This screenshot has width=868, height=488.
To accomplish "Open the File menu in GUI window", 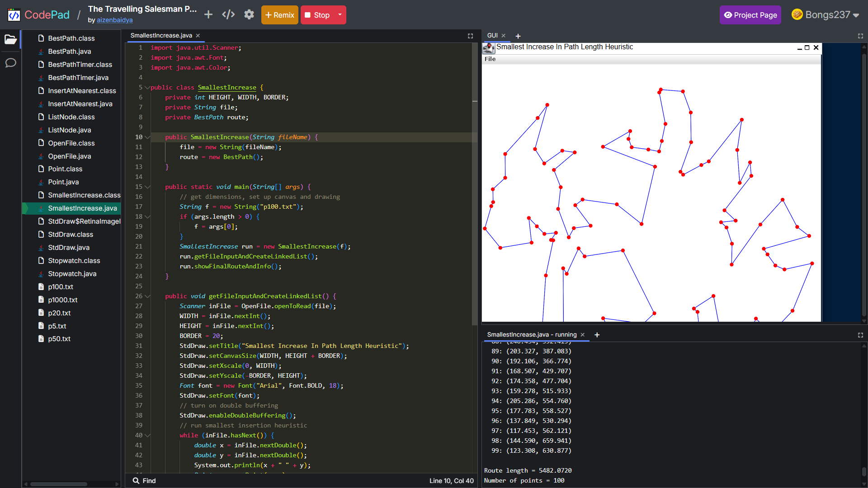I will [x=490, y=59].
